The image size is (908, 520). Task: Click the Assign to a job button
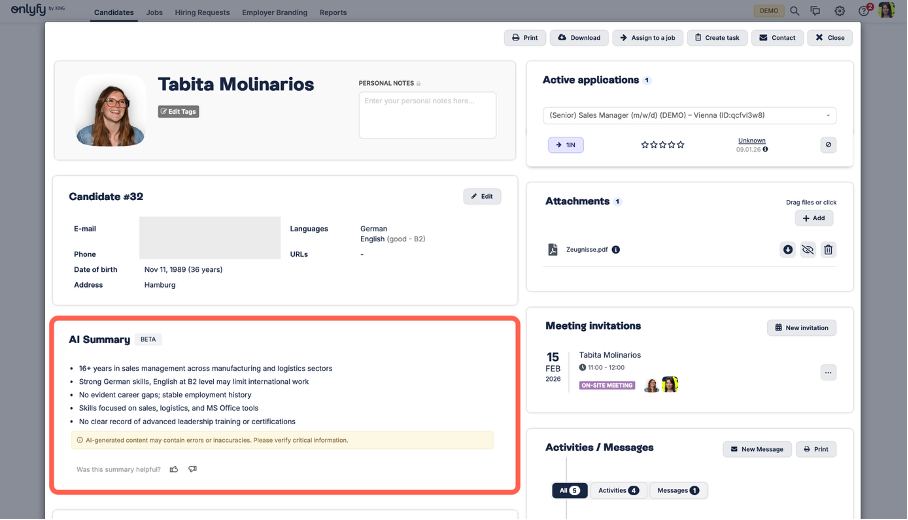648,38
